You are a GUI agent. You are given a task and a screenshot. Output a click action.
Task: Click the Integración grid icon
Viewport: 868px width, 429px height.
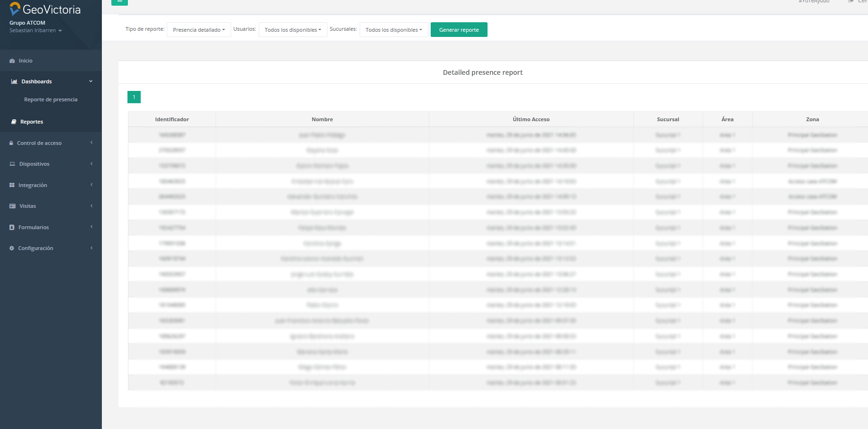point(12,185)
